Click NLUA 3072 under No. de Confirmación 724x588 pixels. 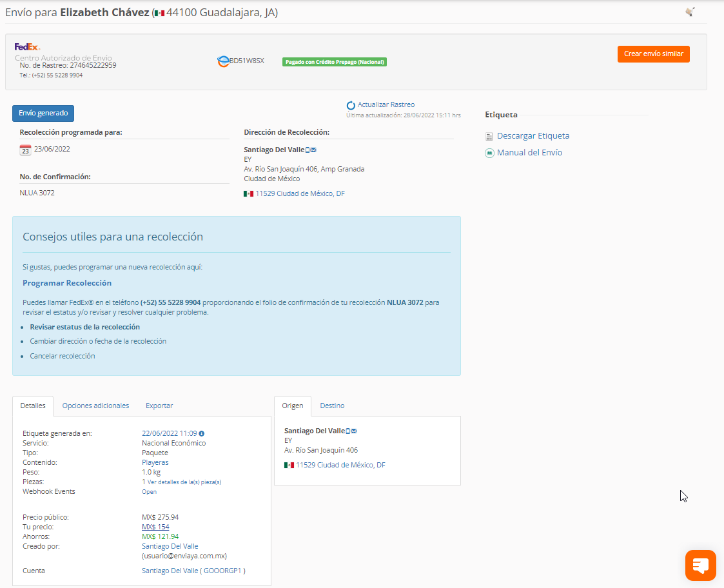(x=37, y=193)
